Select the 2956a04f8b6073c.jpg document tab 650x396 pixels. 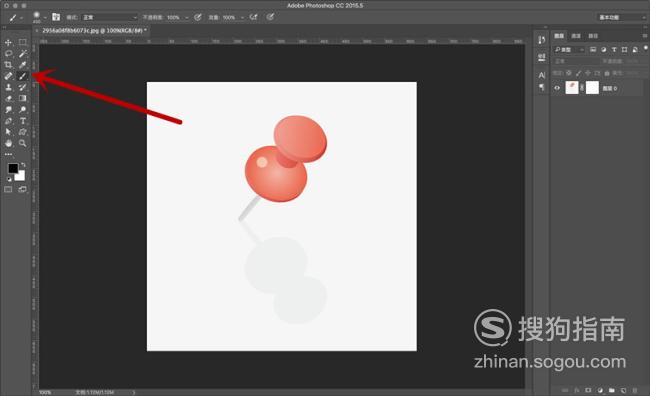[95, 31]
